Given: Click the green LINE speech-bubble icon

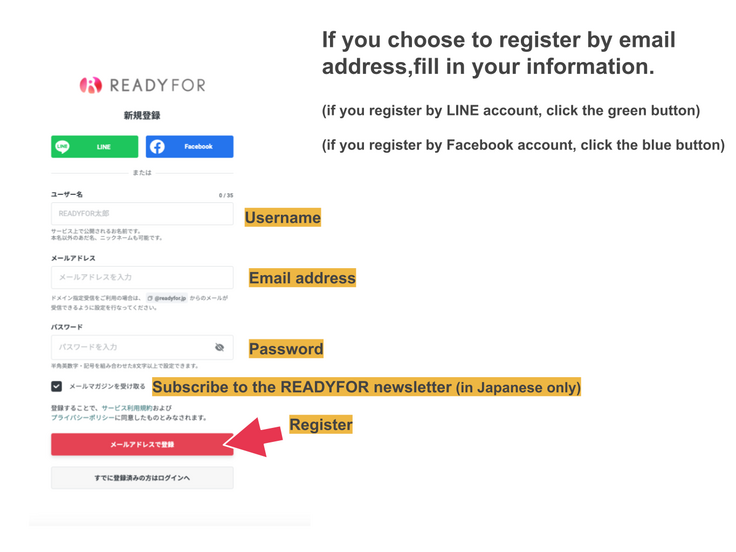Looking at the screenshot, I should pos(63,147).
